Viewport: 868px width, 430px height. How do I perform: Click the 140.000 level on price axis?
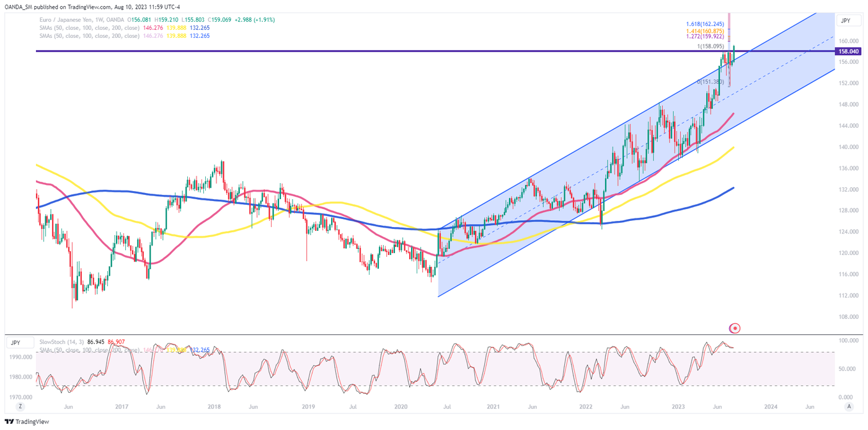[x=848, y=147]
